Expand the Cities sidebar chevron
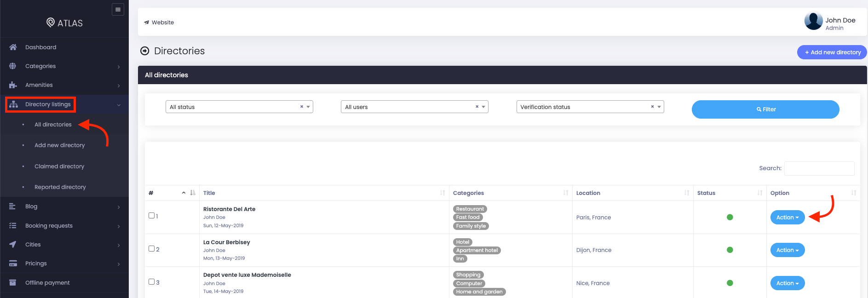The width and height of the screenshot is (868, 298). pos(119,245)
